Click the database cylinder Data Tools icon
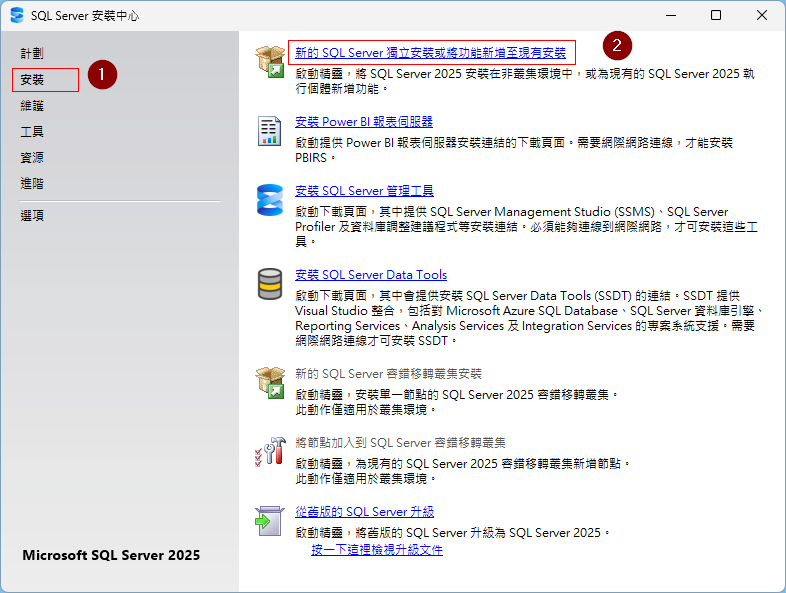This screenshot has width=786, height=593. 270,284
